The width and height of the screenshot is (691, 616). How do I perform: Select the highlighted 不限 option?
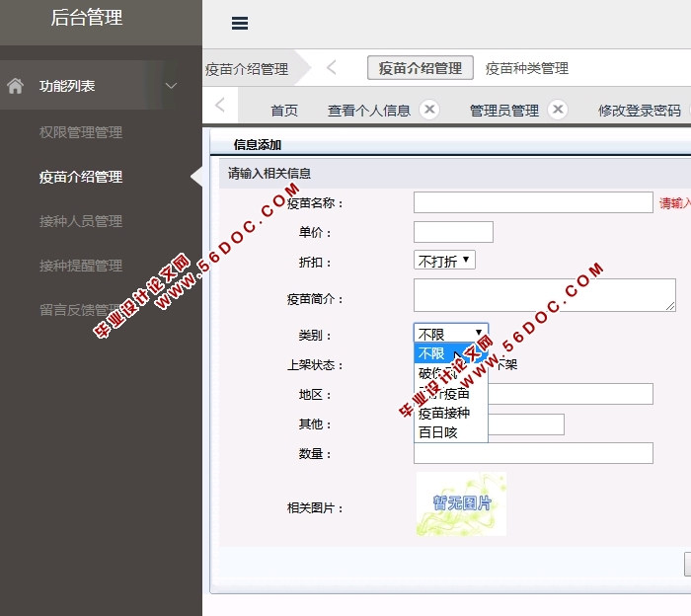click(432, 353)
